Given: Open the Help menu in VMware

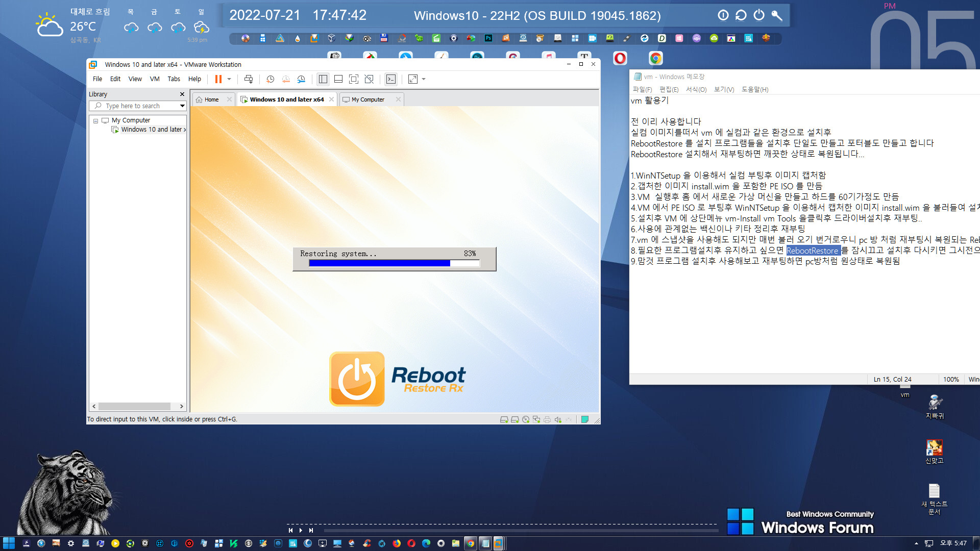Looking at the screenshot, I should [194, 79].
